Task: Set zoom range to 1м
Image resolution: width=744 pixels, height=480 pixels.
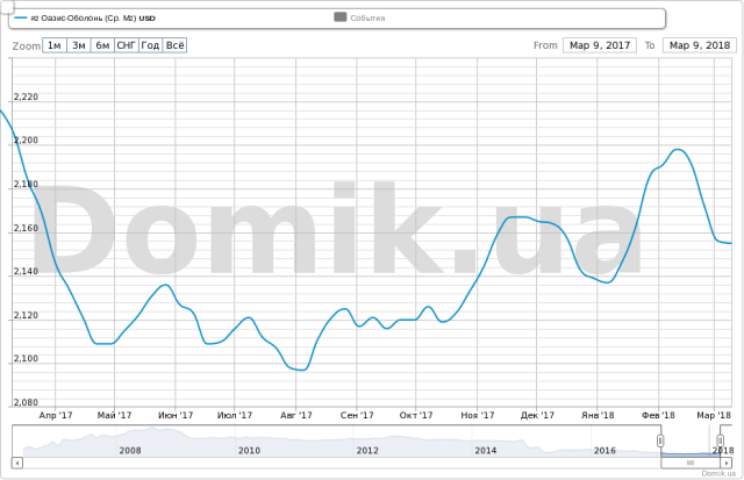Action: click(55, 46)
